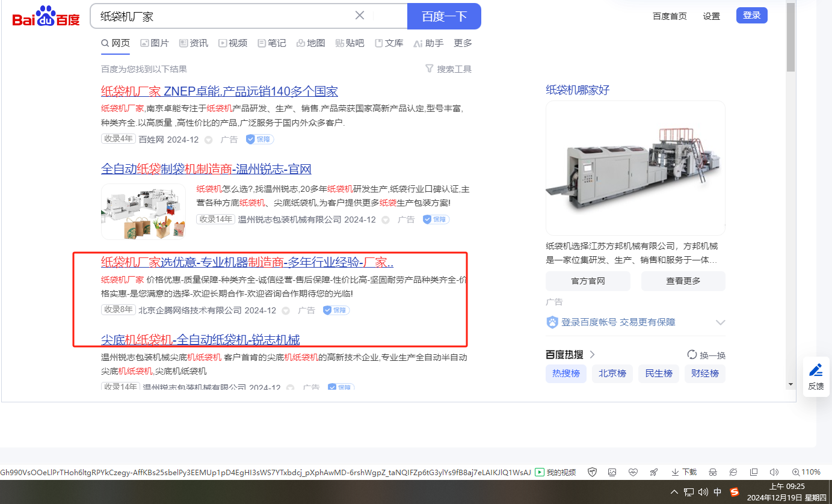Viewport: 832px width, 504px height.
Task: Select the 民生榜 tab
Action: (x=659, y=373)
